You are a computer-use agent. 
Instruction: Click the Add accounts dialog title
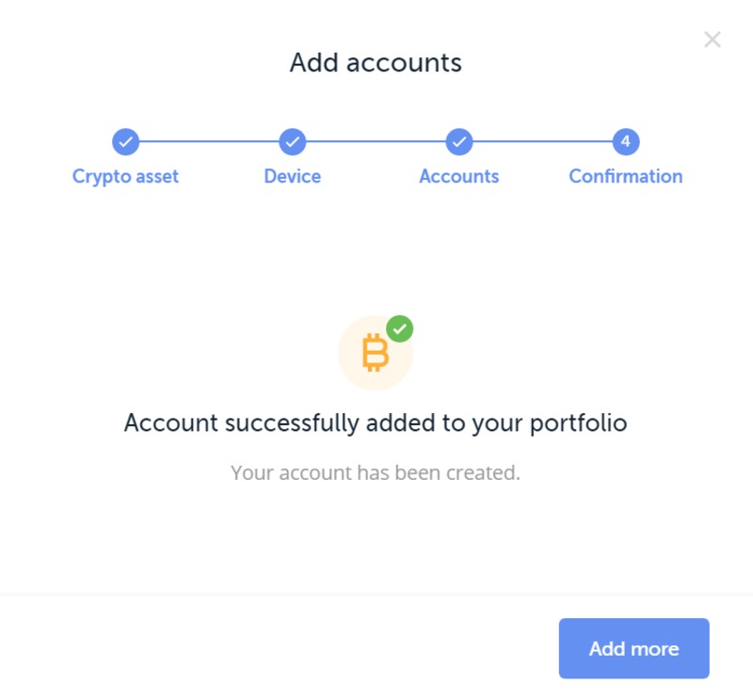coord(376,63)
